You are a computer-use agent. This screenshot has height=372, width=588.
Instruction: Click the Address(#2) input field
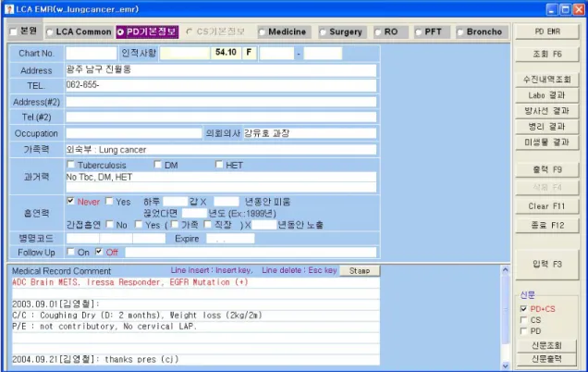point(221,102)
